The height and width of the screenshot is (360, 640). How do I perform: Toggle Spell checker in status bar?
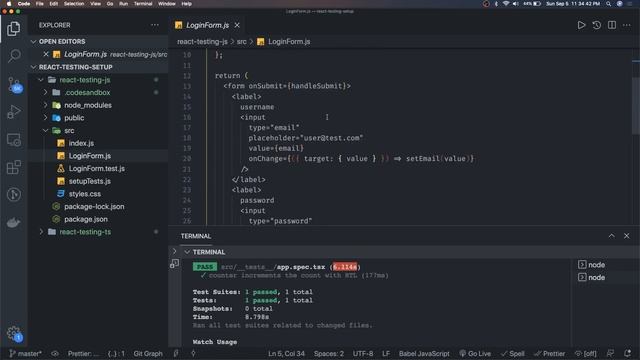click(513, 353)
